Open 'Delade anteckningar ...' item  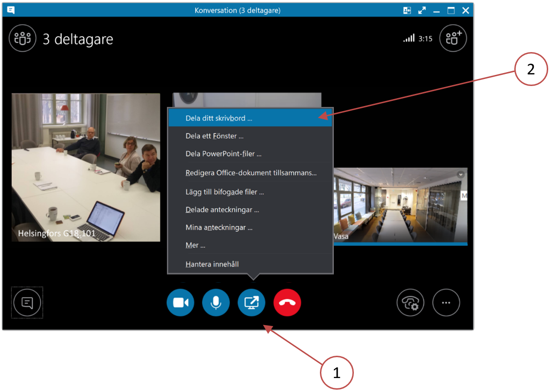click(222, 210)
